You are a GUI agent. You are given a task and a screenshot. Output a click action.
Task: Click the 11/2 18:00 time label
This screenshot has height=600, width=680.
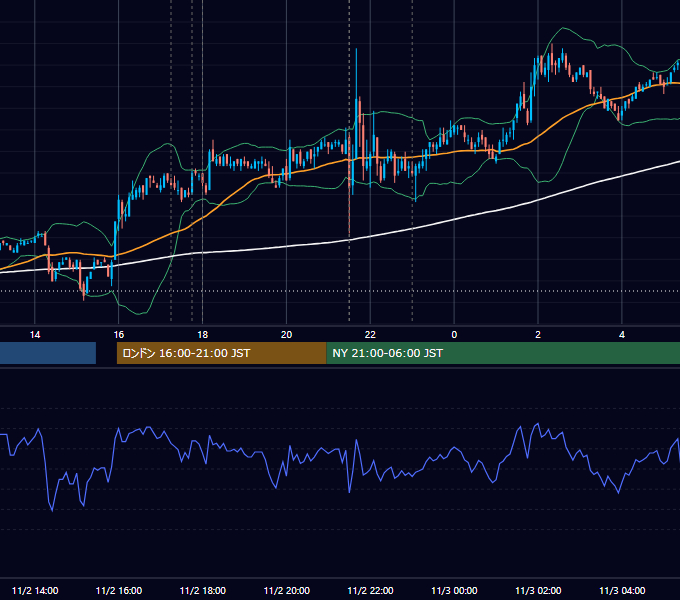coord(203,590)
